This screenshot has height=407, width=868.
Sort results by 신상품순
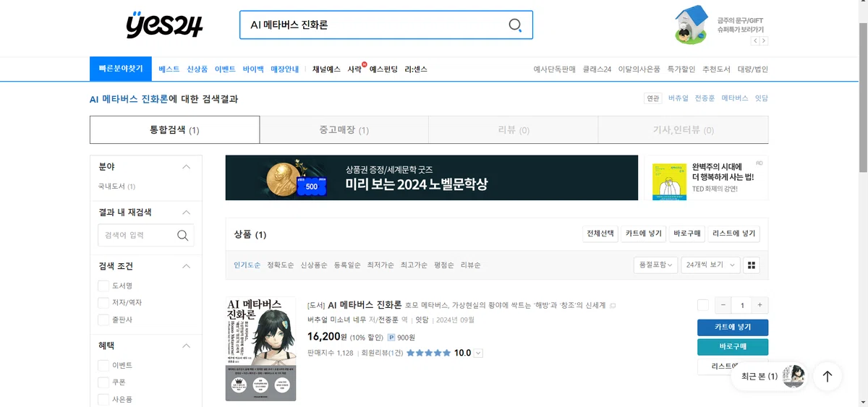click(314, 265)
